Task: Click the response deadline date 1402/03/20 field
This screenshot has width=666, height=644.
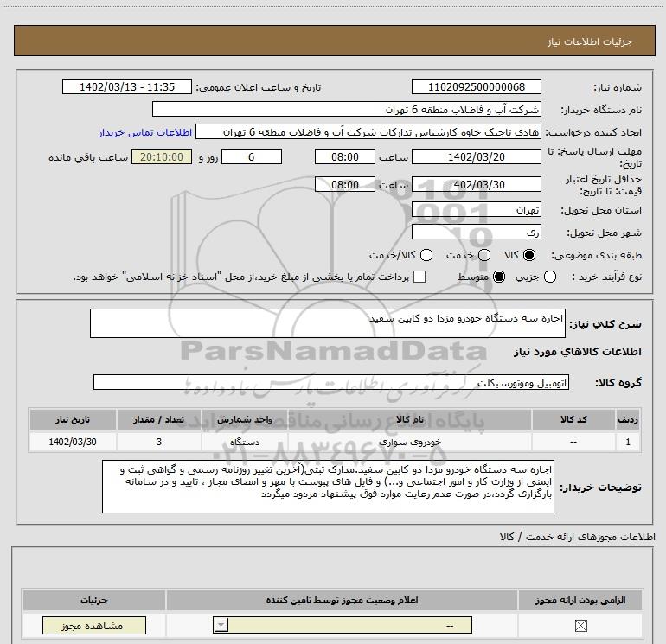Action: [476, 156]
